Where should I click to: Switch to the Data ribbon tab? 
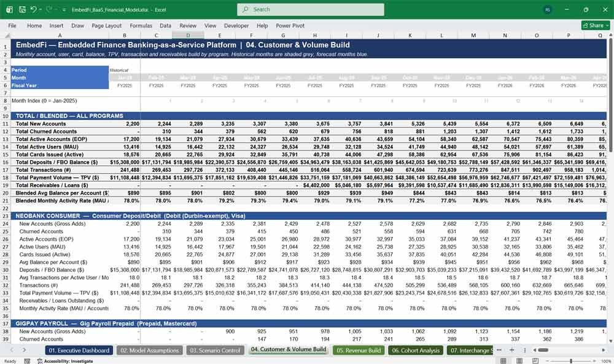pyautogui.click(x=165, y=25)
